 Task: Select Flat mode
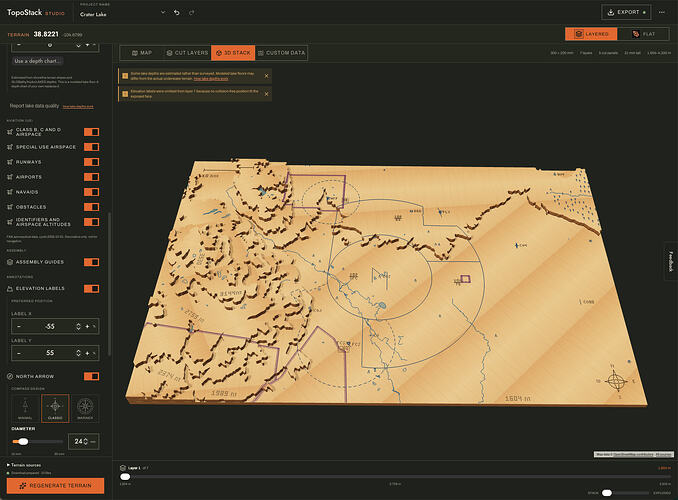[643, 34]
